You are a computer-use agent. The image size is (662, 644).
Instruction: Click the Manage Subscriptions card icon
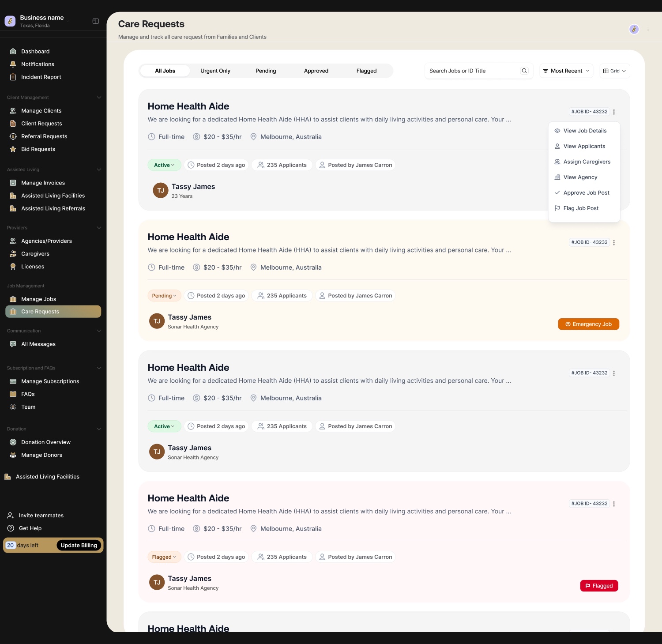[13, 381]
